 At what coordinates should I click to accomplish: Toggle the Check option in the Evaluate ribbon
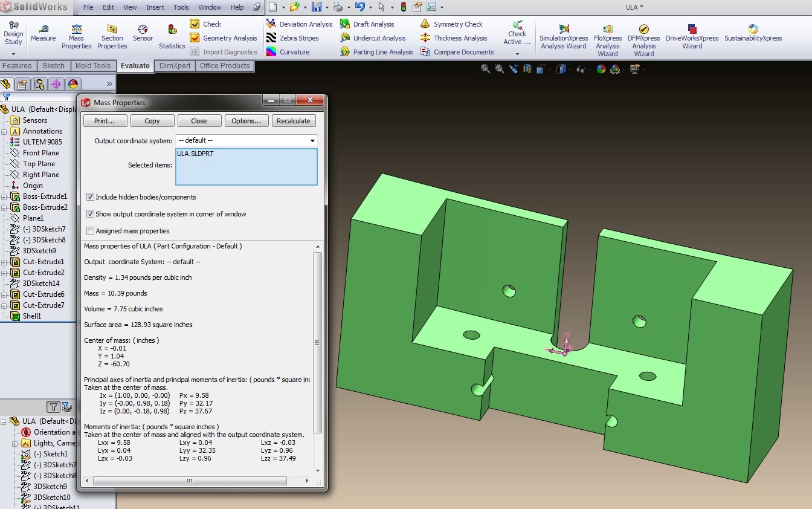click(205, 24)
